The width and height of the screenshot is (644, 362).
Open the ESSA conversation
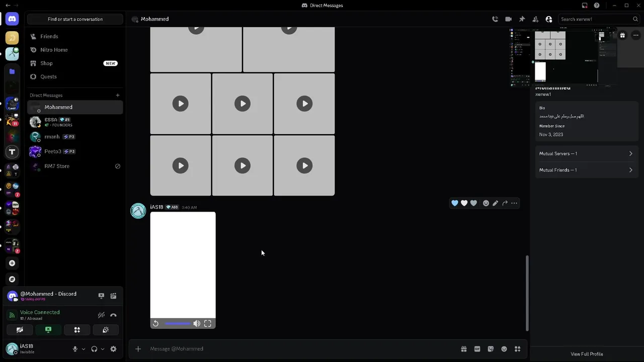click(75, 122)
